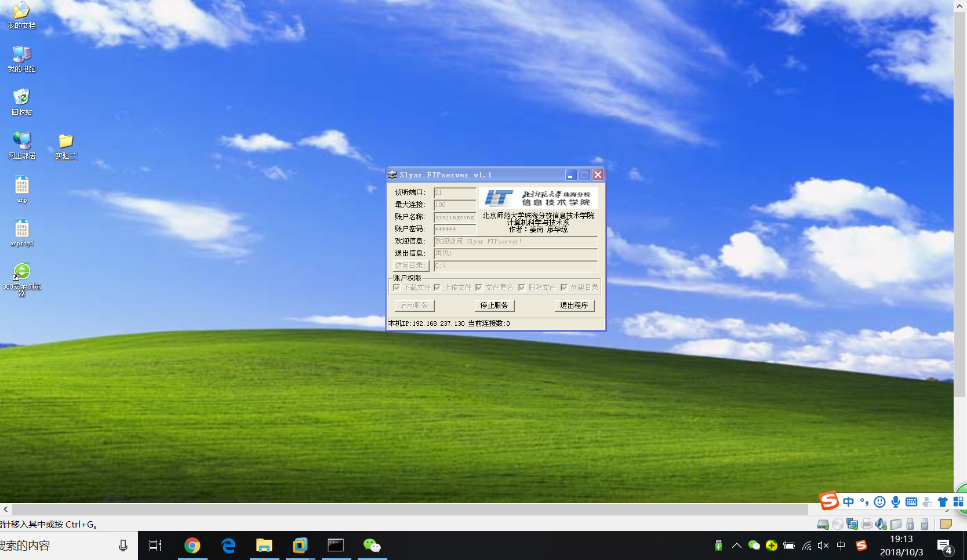Open Microsoft Edge from the taskbar
The width and height of the screenshot is (967, 560).
tap(228, 546)
